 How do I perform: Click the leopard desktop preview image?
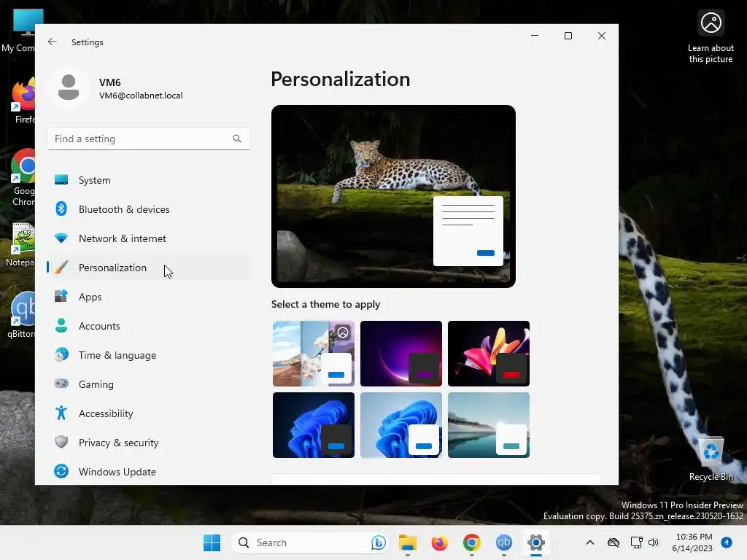(393, 196)
